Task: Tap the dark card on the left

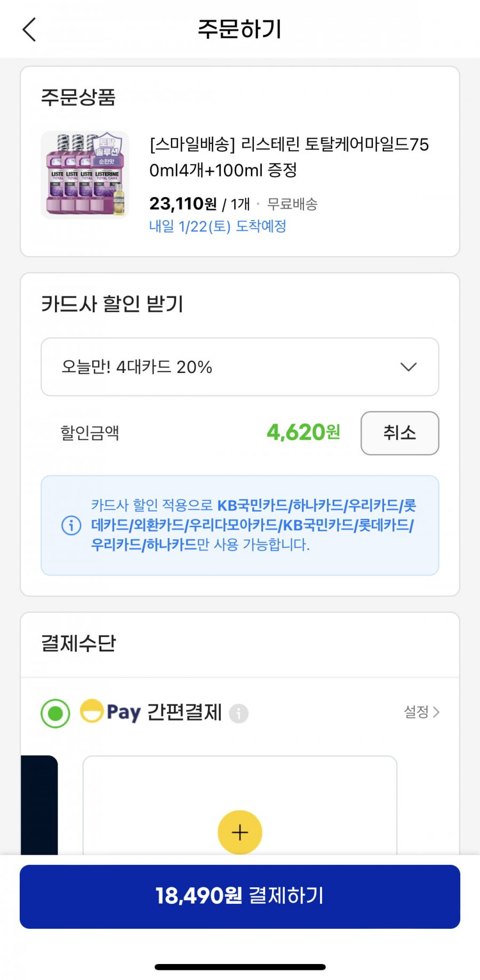Action: point(39,805)
